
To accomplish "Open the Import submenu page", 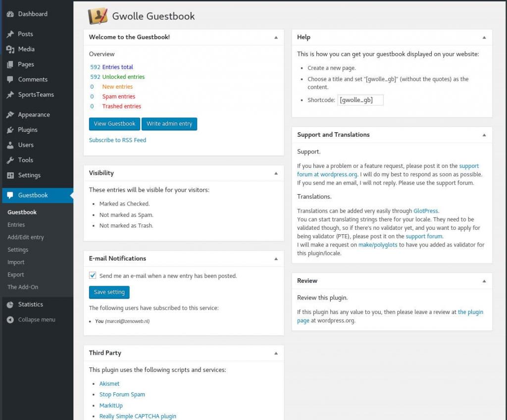I will [x=16, y=262].
